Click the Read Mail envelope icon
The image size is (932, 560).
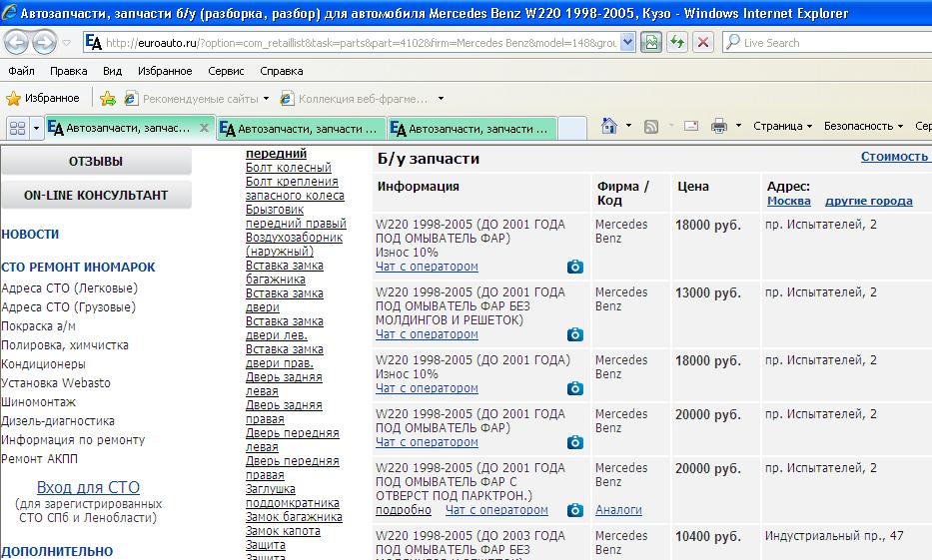point(690,126)
